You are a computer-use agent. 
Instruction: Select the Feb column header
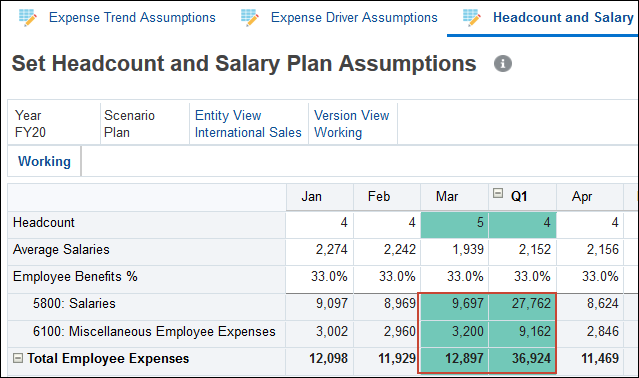point(387,197)
